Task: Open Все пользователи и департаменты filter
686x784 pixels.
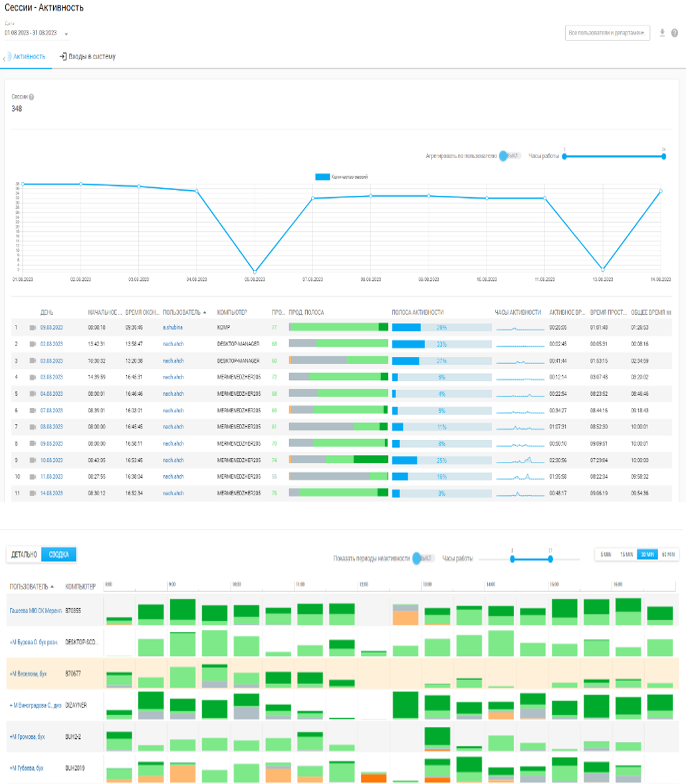Action: [607, 33]
